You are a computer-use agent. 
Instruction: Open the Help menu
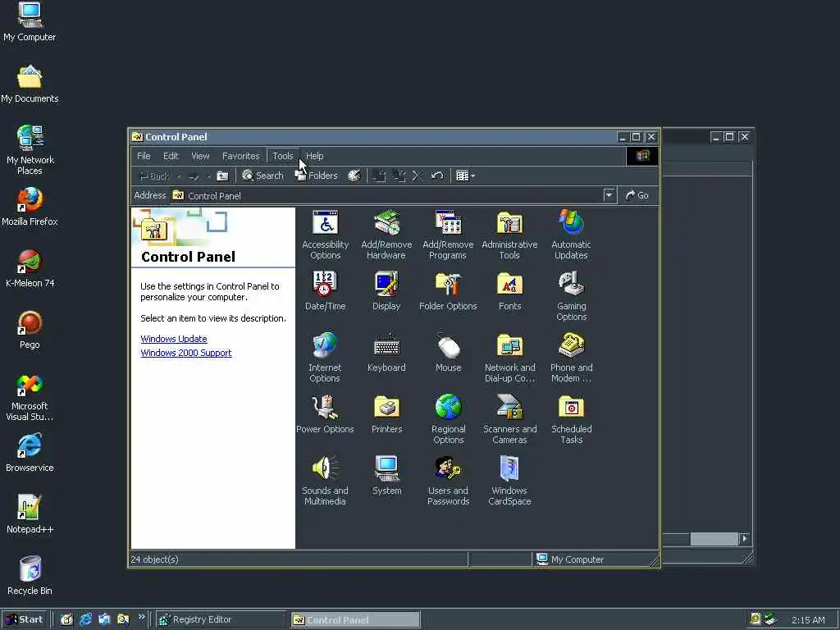tap(314, 156)
